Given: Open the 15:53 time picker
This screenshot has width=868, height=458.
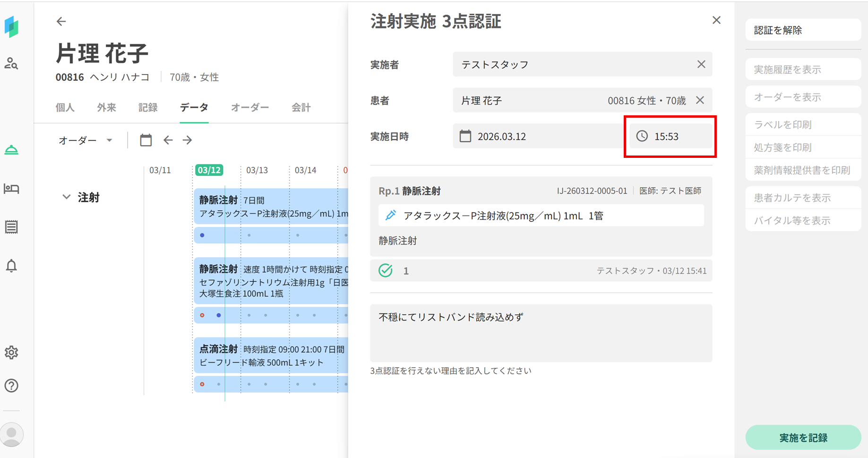Looking at the screenshot, I should 670,137.
